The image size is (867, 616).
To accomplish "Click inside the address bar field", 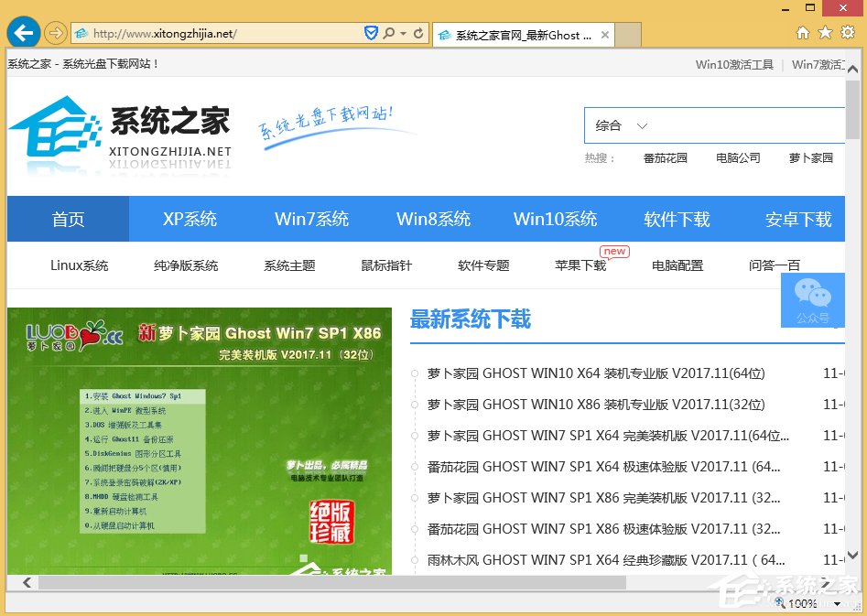I will point(211,32).
